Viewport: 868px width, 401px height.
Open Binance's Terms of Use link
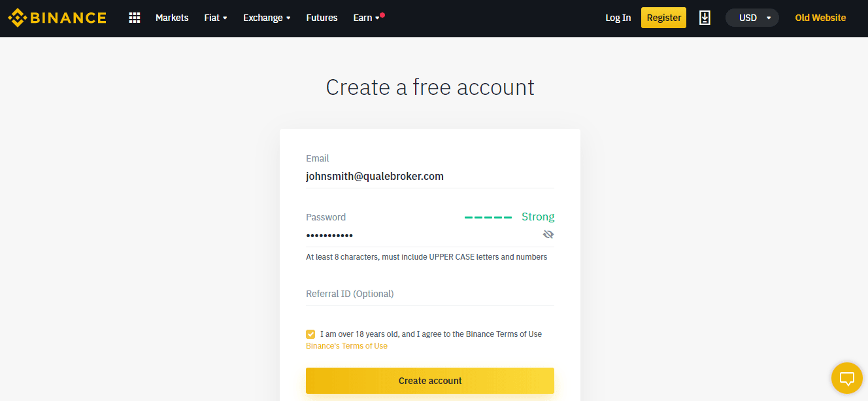(x=346, y=346)
